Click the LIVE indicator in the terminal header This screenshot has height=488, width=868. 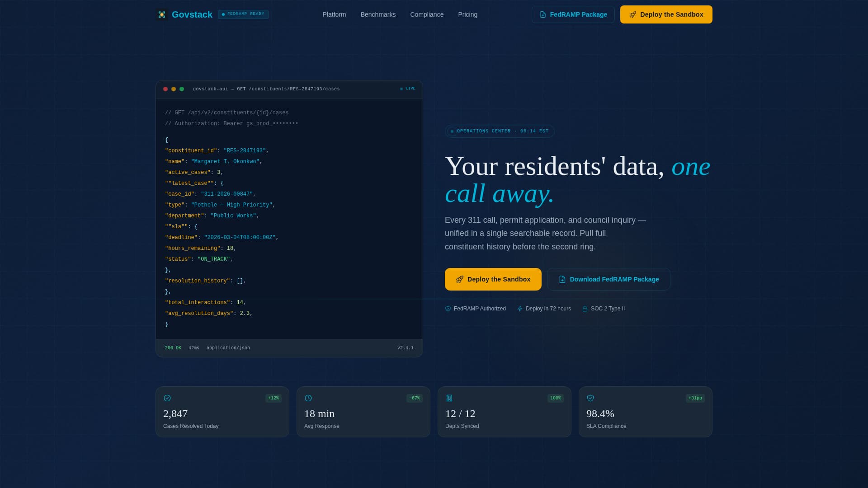point(408,89)
